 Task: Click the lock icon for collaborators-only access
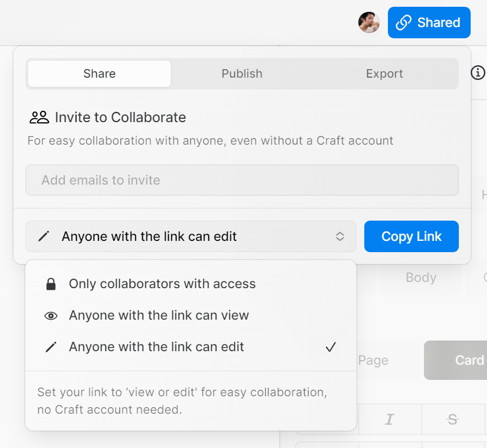pos(51,284)
